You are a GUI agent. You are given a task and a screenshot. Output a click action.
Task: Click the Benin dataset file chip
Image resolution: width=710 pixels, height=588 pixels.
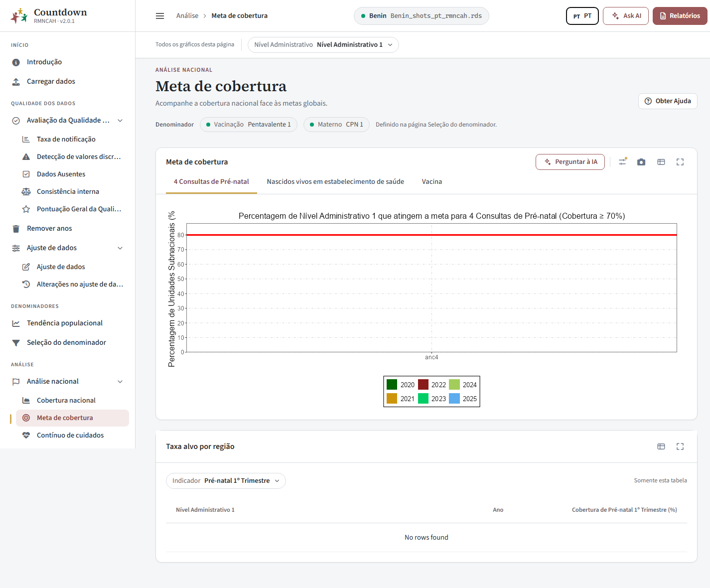pos(422,16)
